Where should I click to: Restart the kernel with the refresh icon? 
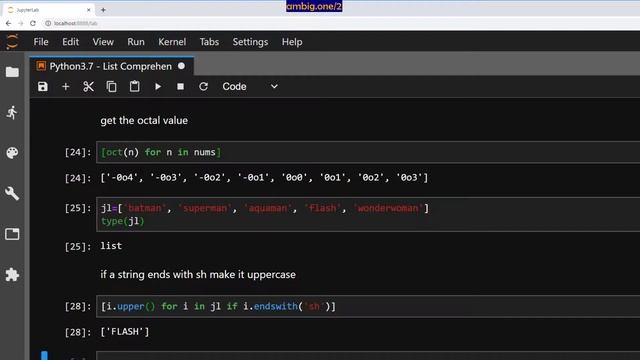coord(203,87)
